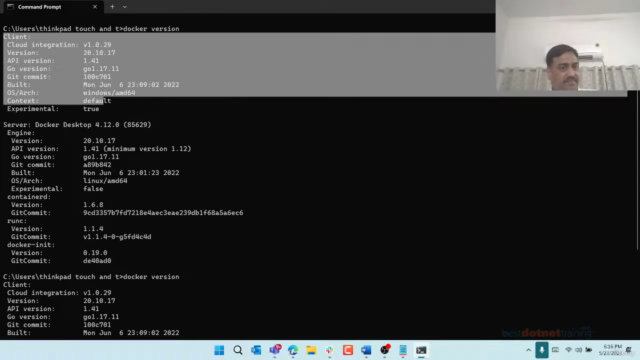Viewport: 640px width, 360px height.
Task: Open the touch keyboard tray icon
Action: (555, 350)
